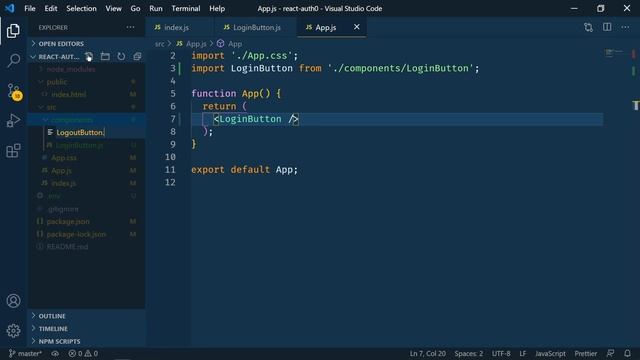This screenshot has height=360, width=640.
Task: Click the VS Code logo icon
Action: pos(9,8)
